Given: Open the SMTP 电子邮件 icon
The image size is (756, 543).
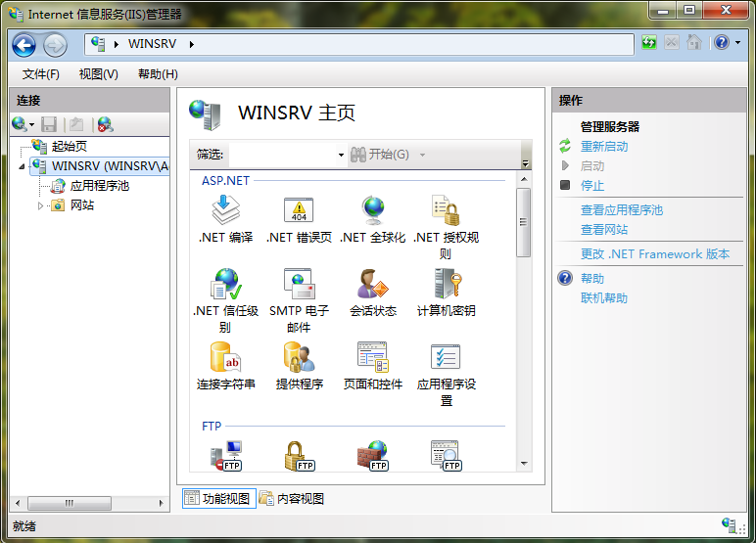Looking at the screenshot, I should 299,284.
